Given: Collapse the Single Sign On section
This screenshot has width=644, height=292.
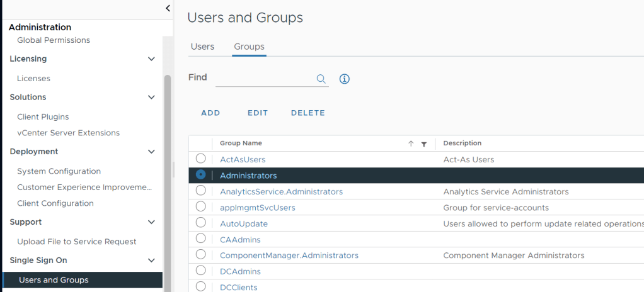Looking at the screenshot, I should click(151, 261).
